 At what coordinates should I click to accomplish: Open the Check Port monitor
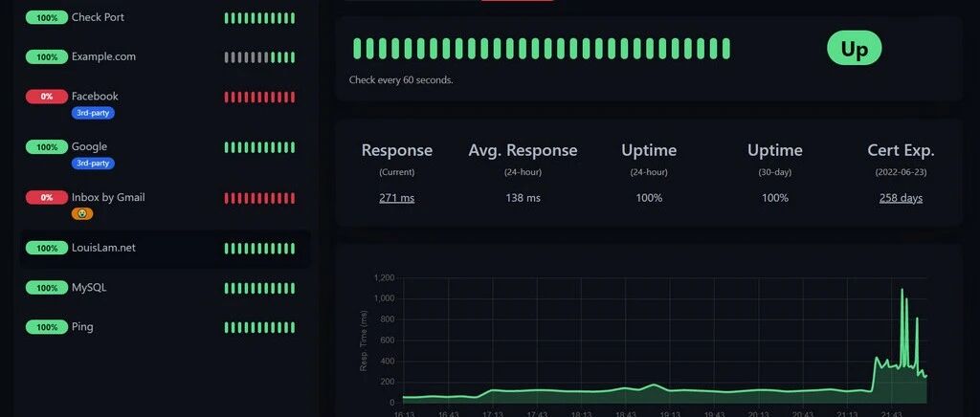[x=166, y=18]
